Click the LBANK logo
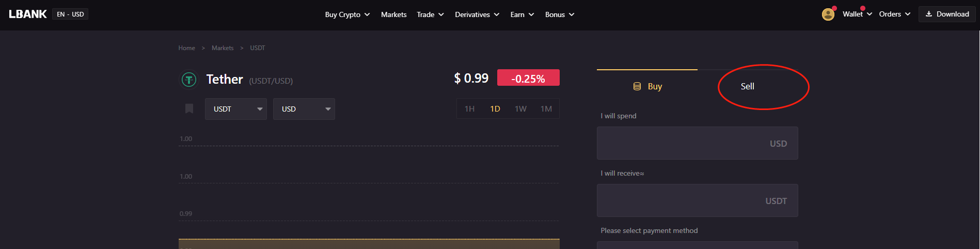The image size is (980, 249). (28, 14)
